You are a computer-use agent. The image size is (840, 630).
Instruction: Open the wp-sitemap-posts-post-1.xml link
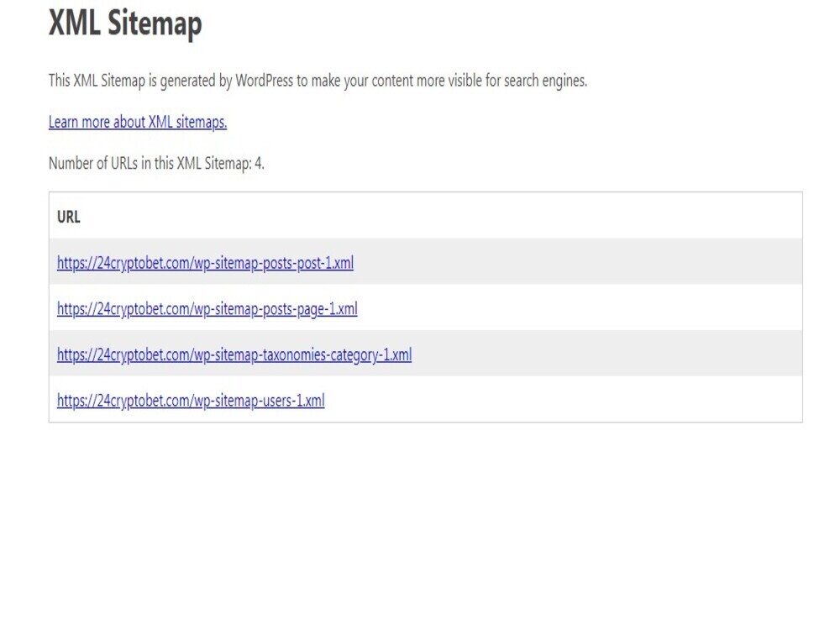click(205, 263)
